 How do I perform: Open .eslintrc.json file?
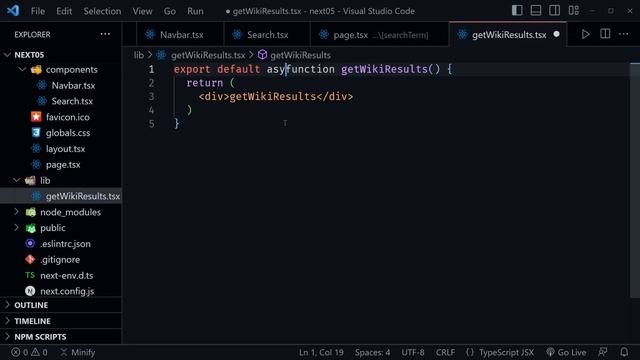pos(65,244)
